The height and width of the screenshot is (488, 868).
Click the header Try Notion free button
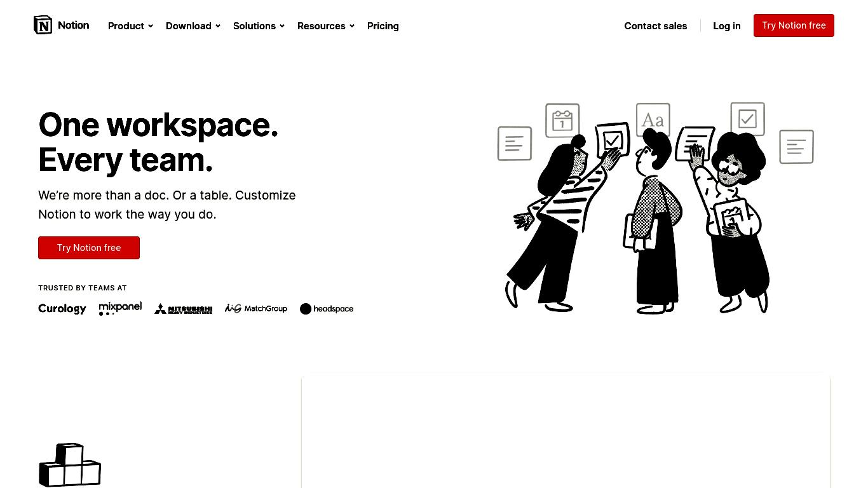point(794,25)
